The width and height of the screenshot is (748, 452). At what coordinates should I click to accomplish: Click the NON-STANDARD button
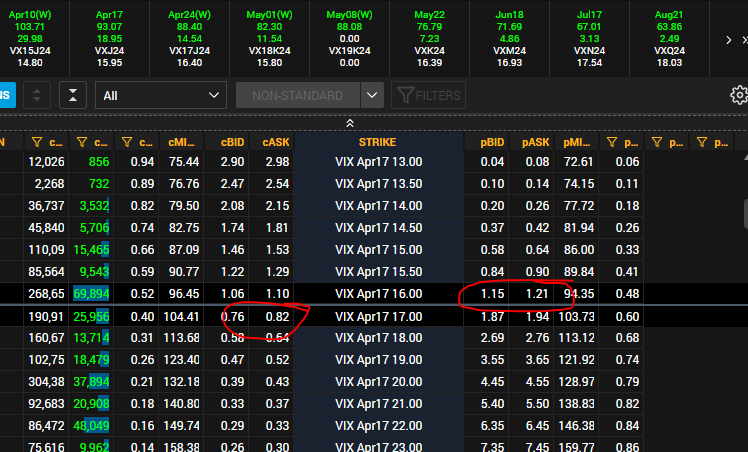[x=298, y=95]
